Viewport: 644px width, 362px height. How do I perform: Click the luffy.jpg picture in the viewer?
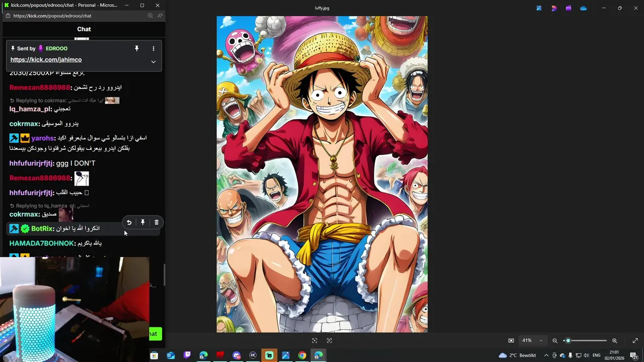pos(322,174)
